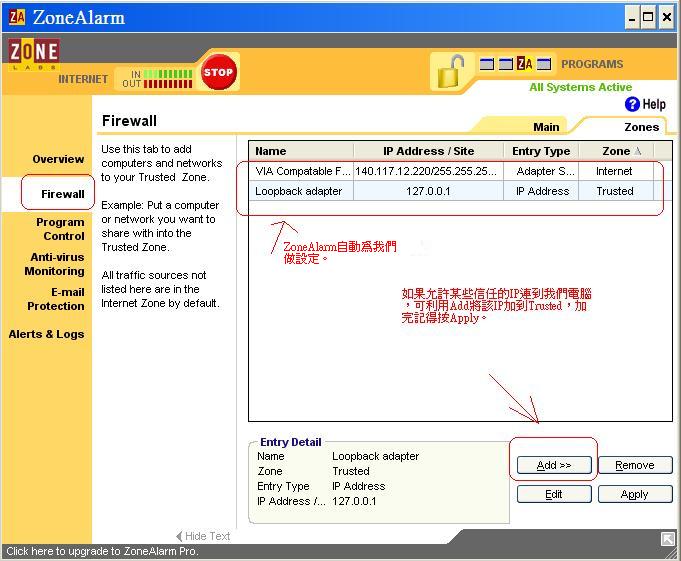Open Help via the question mark icon

[632, 104]
